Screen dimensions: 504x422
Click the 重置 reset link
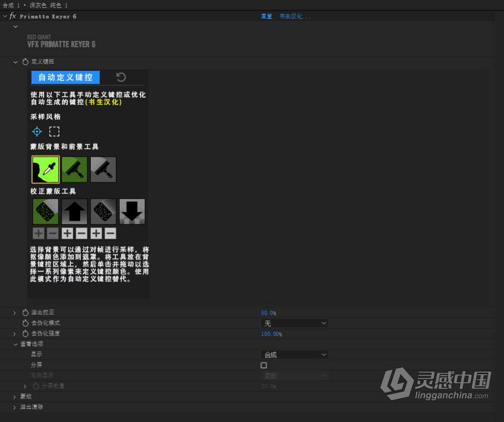click(x=267, y=16)
